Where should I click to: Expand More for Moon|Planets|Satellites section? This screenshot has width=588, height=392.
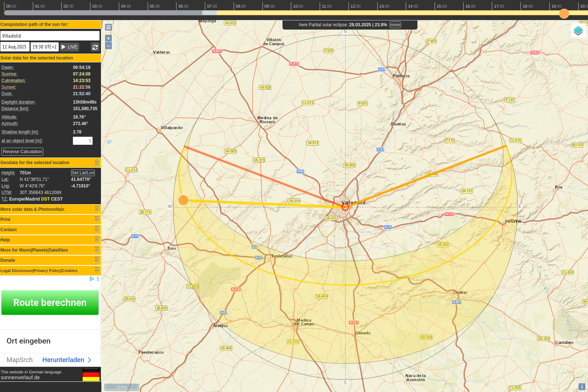97,250
